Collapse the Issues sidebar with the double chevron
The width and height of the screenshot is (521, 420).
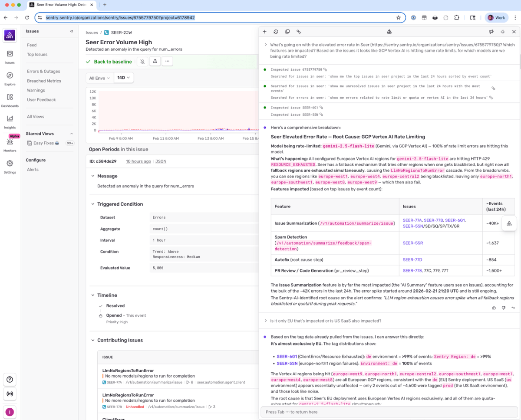coord(72,31)
